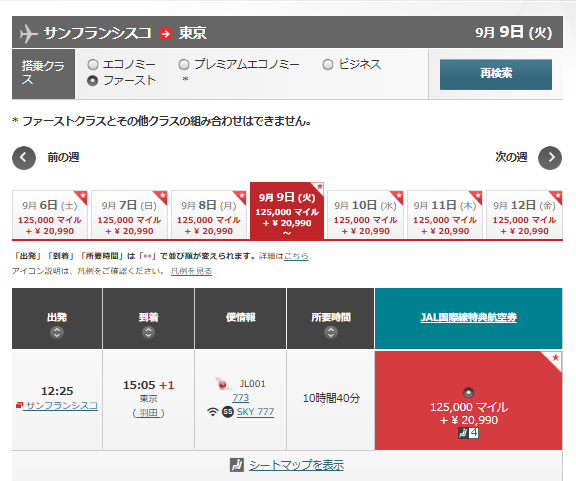Click the 再検索 button
Screen dimensions: 576x481
pyautogui.click(x=496, y=74)
